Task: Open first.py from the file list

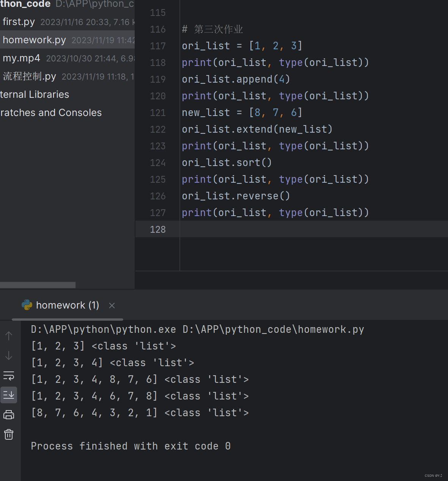Action: click(19, 22)
